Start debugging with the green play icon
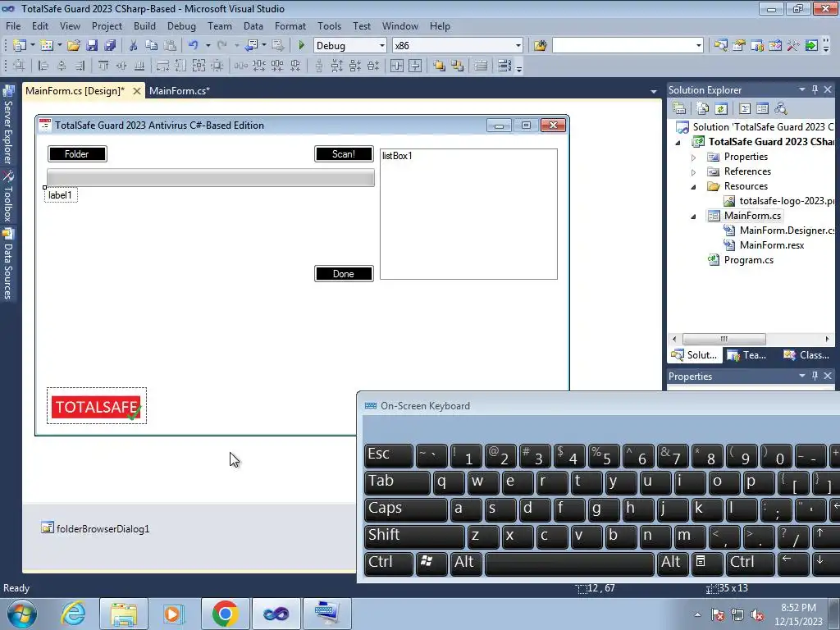 301,46
